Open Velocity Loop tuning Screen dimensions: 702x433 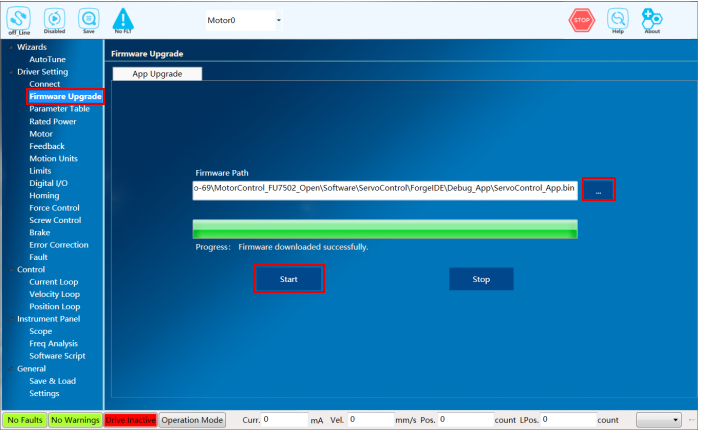pos(55,295)
